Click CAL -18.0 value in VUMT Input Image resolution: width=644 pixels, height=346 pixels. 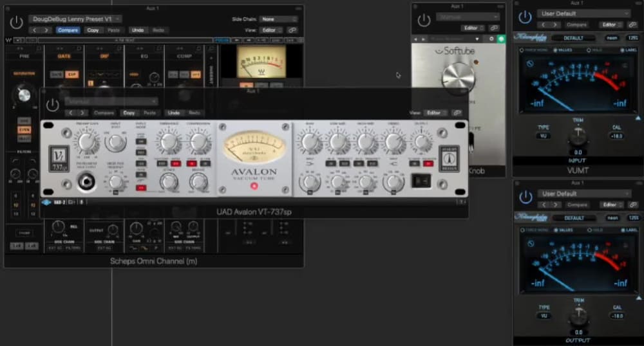(x=617, y=136)
